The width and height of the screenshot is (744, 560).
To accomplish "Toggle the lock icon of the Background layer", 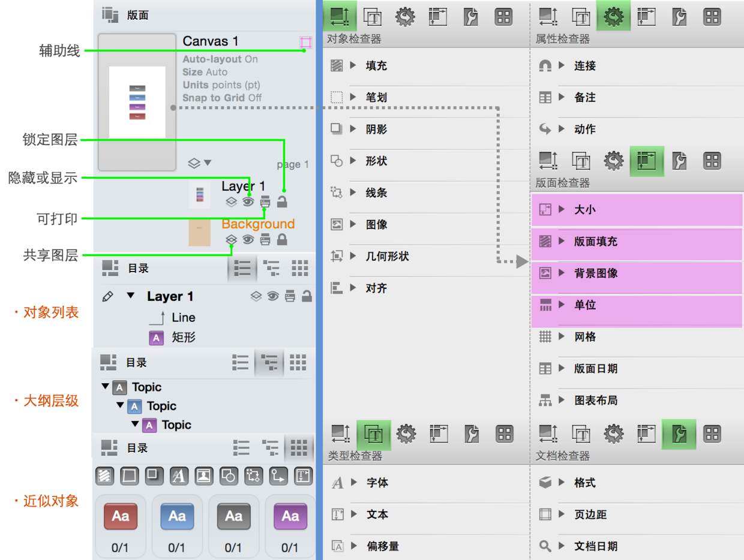I will [x=282, y=240].
